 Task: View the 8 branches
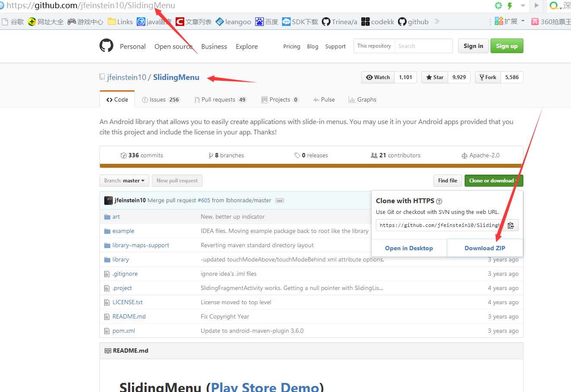[x=226, y=156]
